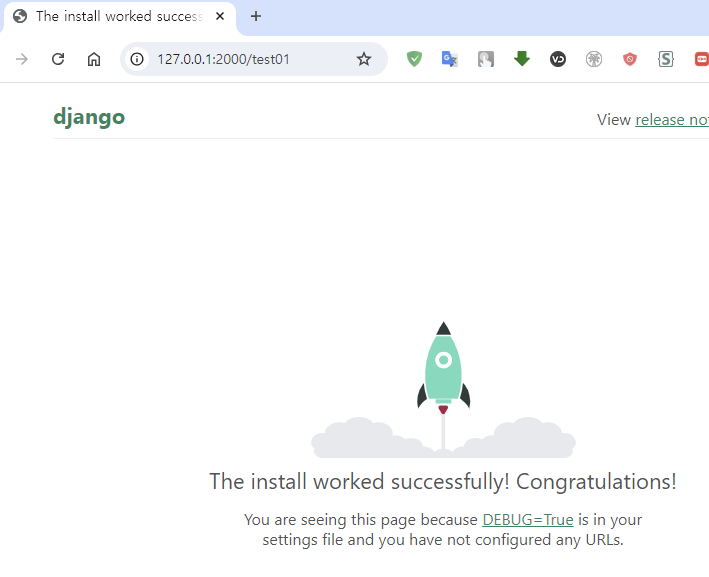Click the forward navigation arrow
Viewport: 709px width, 577px height.
point(22,59)
